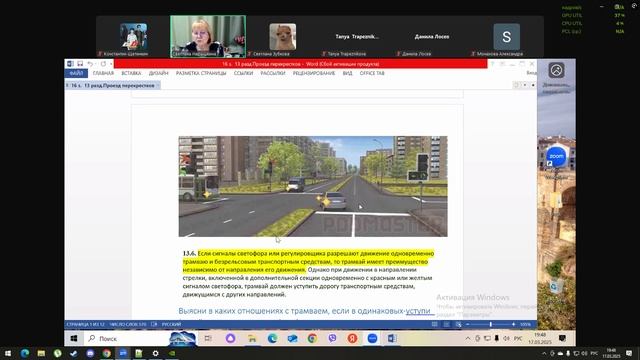Open the ВИД ribbon tab
Image resolution: width=640 pixels, height=360 pixels.
pos(347,73)
